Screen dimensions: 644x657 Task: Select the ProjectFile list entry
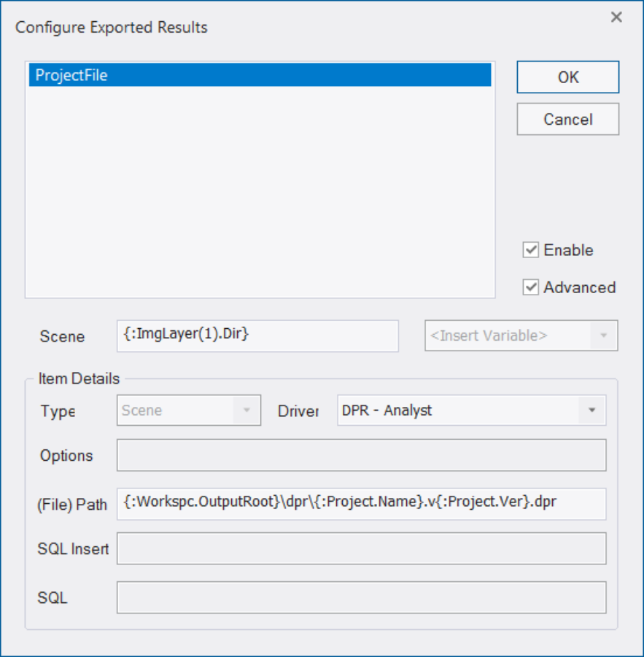click(260, 75)
